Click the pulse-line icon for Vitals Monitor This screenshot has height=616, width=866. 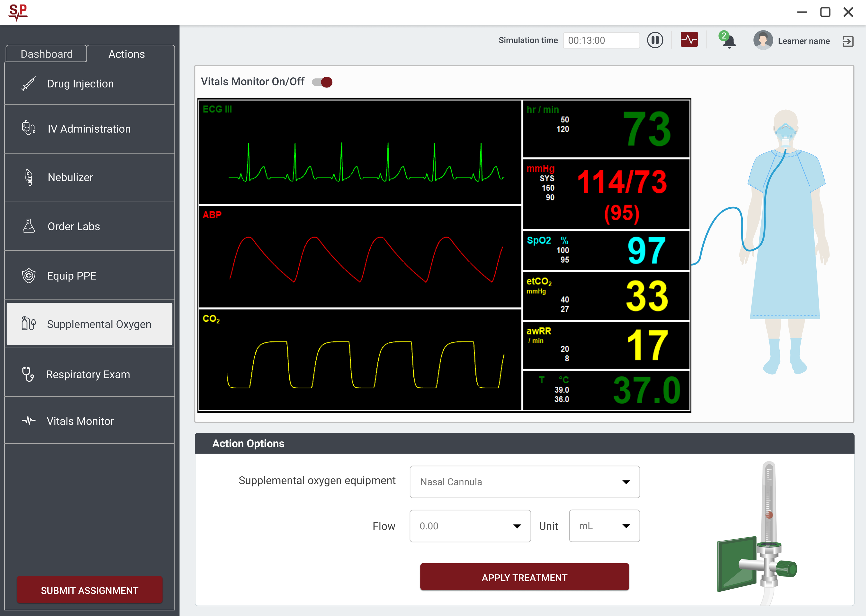(29, 421)
